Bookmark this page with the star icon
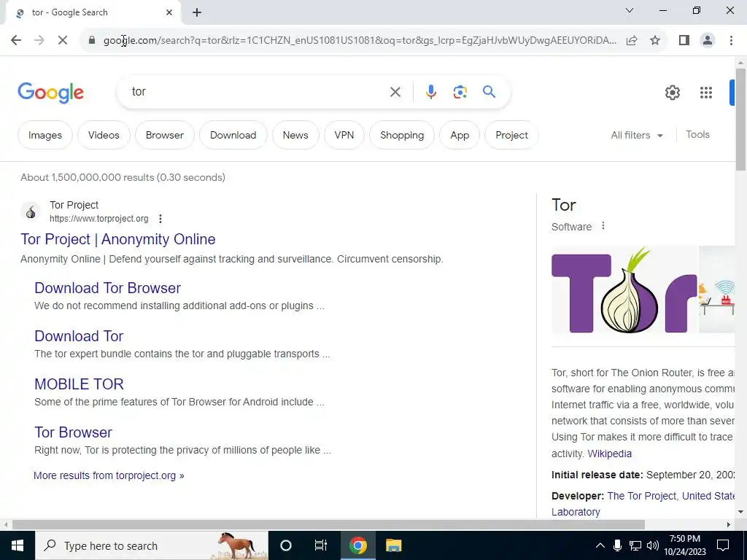 [655, 40]
